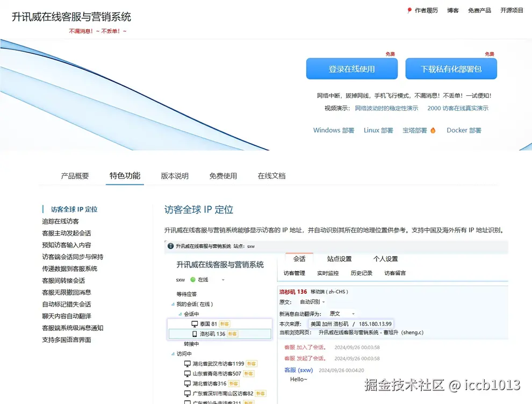The image size is (532, 404).
Task: Open the sxw status dropdown arrow
Action: pos(223,280)
